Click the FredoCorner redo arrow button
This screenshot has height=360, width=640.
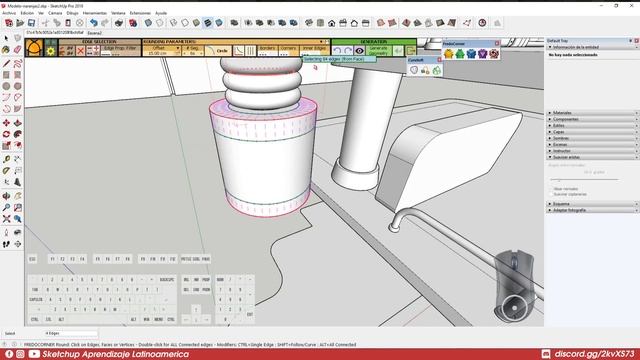click(348, 51)
